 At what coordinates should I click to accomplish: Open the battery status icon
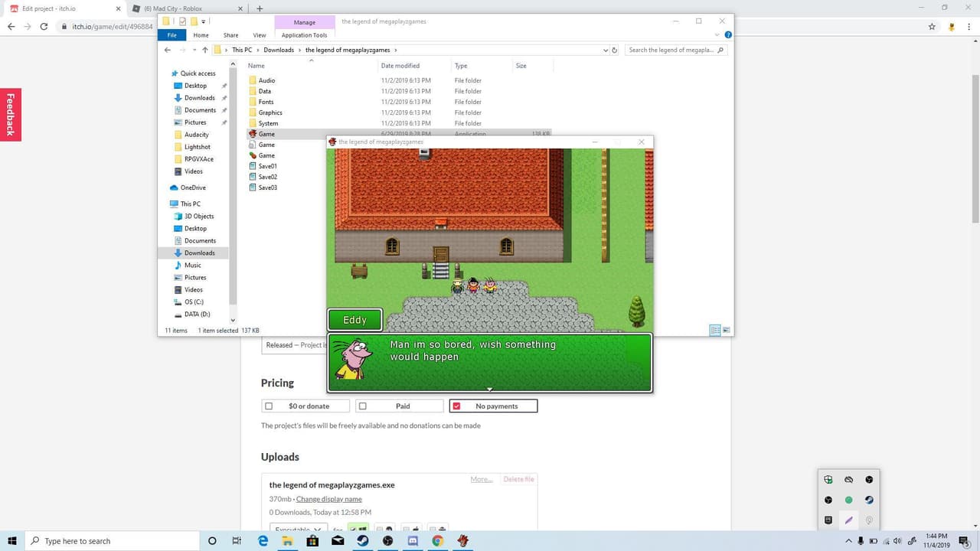coord(874,541)
